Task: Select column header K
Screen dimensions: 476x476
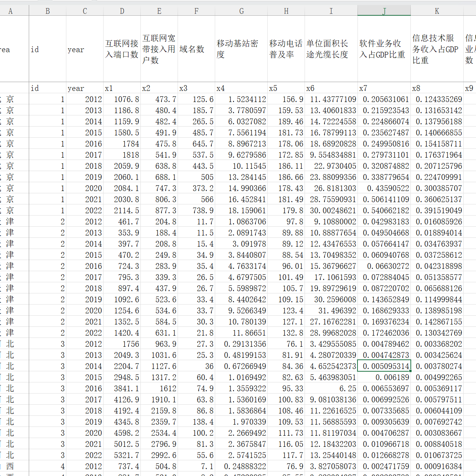Action: click(x=437, y=11)
